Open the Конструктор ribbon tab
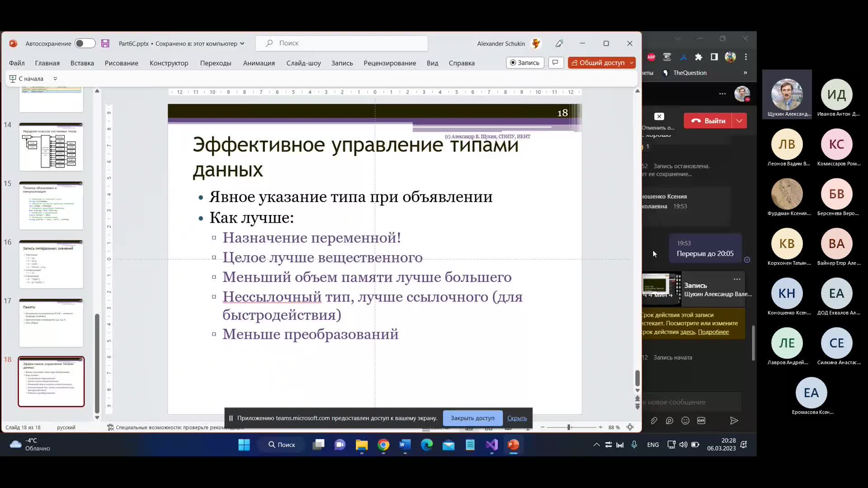This screenshot has height=488, width=868. coord(169,63)
